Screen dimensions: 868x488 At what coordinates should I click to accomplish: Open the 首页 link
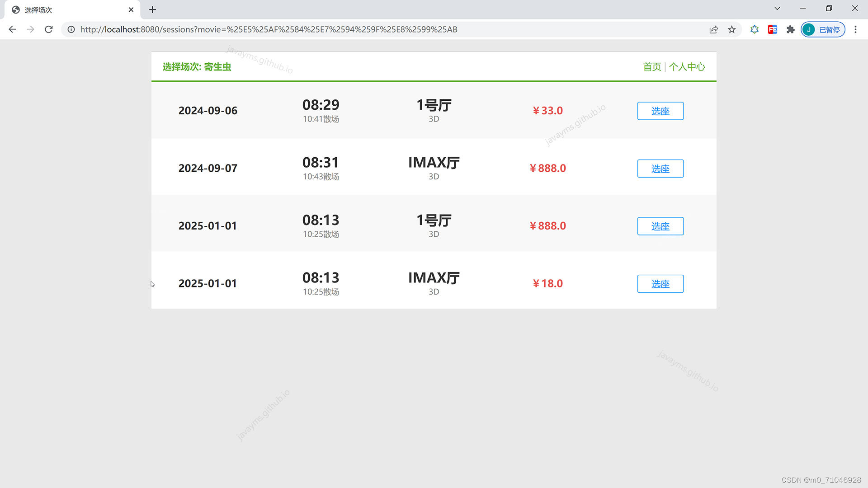pyautogui.click(x=651, y=66)
